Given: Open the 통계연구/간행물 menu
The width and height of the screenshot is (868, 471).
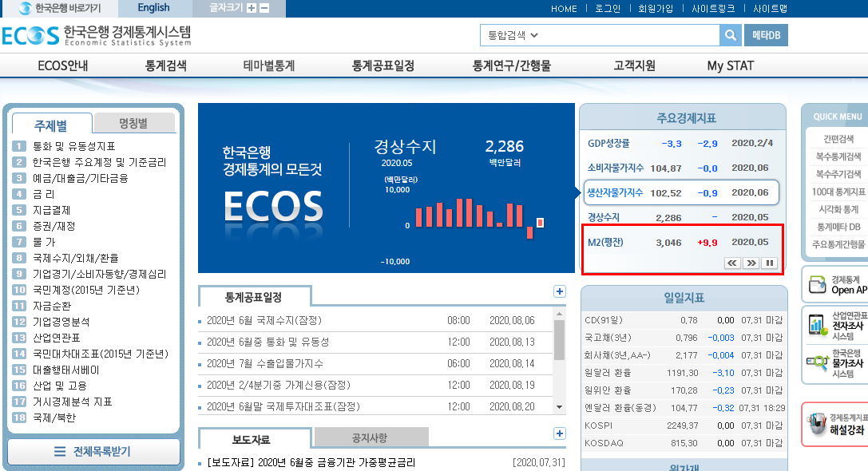Looking at the screenshot, I should pyautogui.click(x=512, y=66).
